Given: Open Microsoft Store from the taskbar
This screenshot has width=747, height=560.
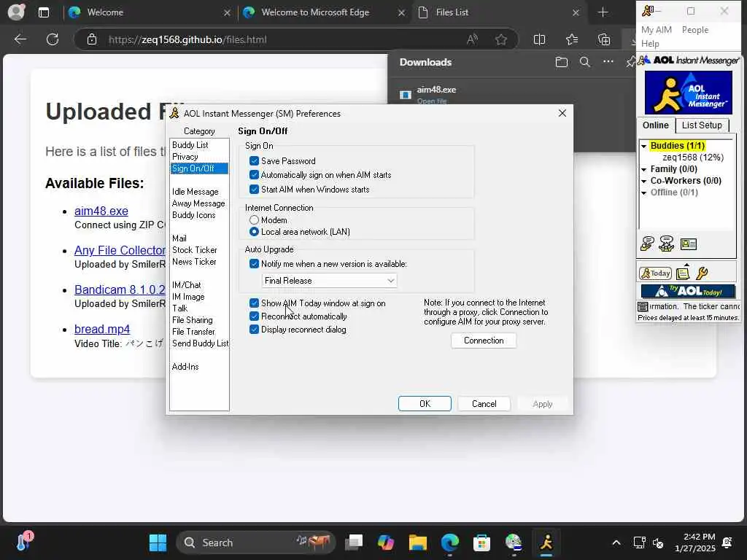Looking at the screenshot, I should tap(481, 542).
